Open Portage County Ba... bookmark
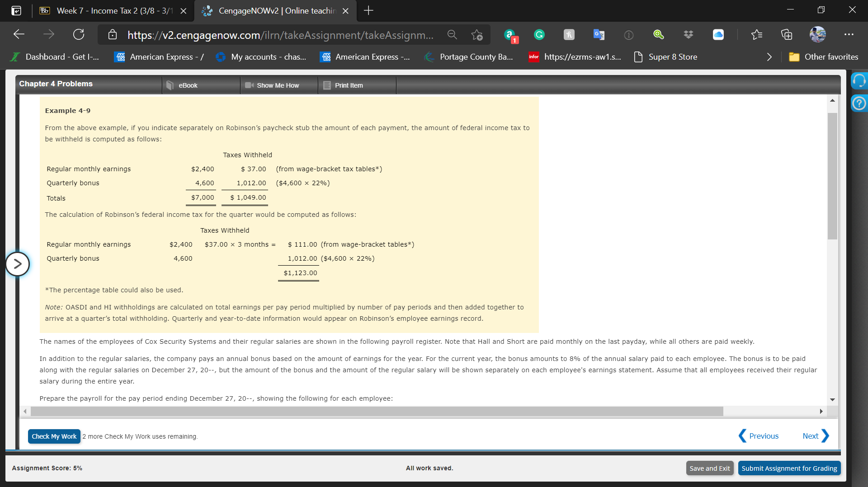The width and height of the screenshot is (868, 487). point(469,57)
